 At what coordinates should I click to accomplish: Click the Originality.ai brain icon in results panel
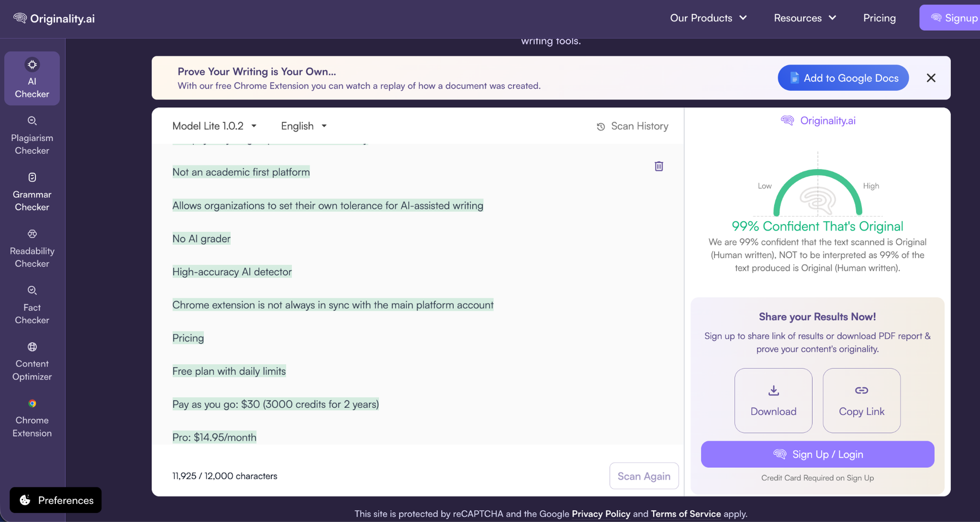pos(787,120)
